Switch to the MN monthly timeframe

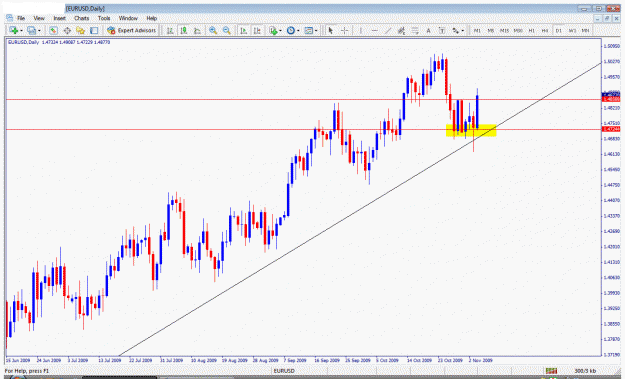(x=586, y=30)
